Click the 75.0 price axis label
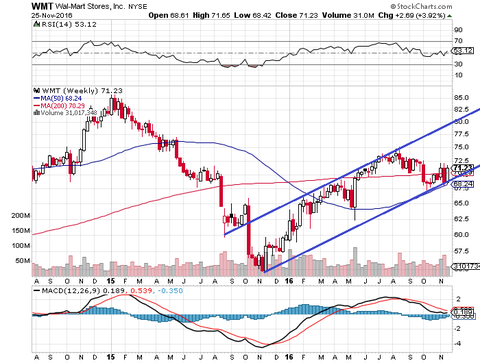 461,147
